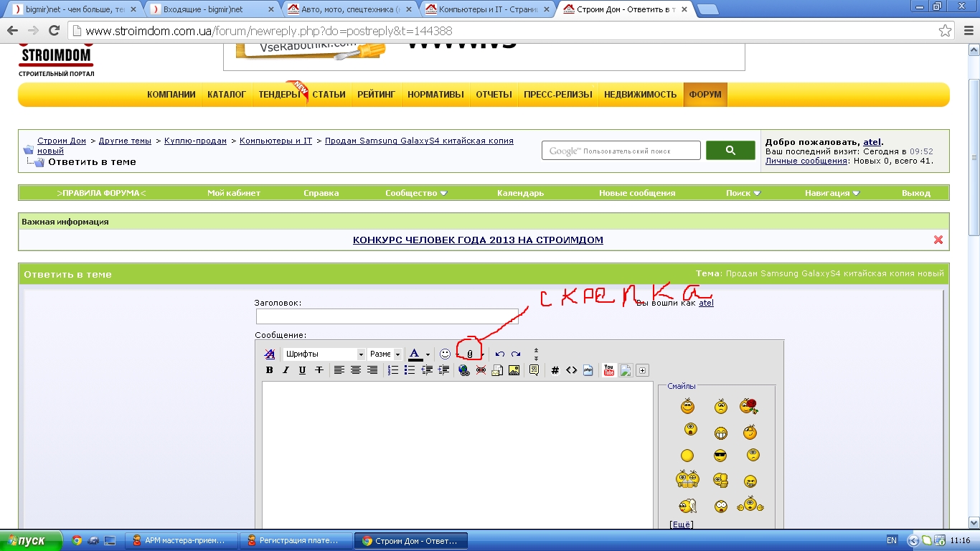980x551 pixels.
Task: Align text right
Action: [x=372, y=370]
